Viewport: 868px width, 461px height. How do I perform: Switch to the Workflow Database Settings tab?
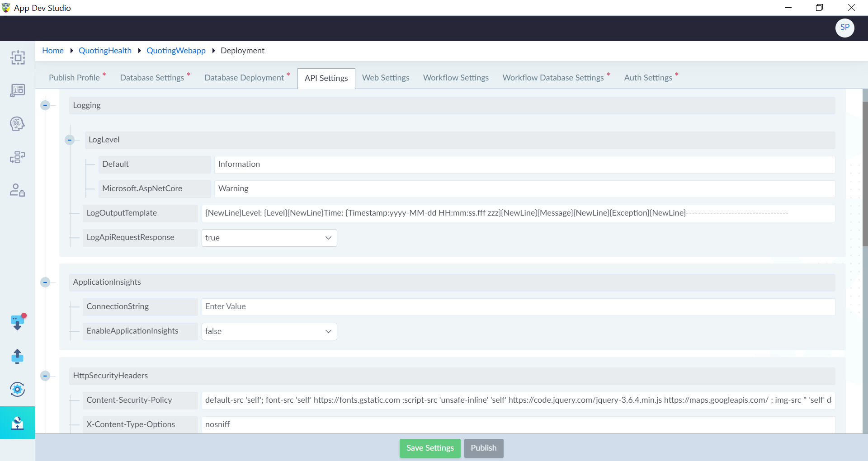pyautogui.click(x=553, y=78)
